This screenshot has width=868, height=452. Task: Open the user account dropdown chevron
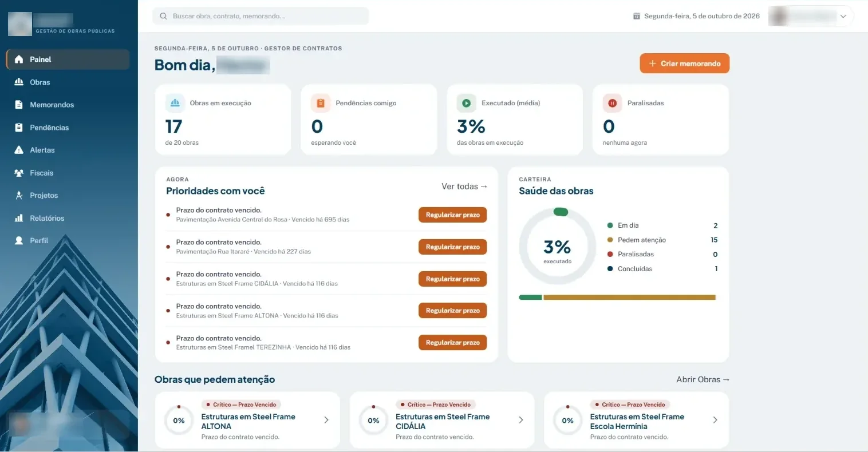point(843,17)
